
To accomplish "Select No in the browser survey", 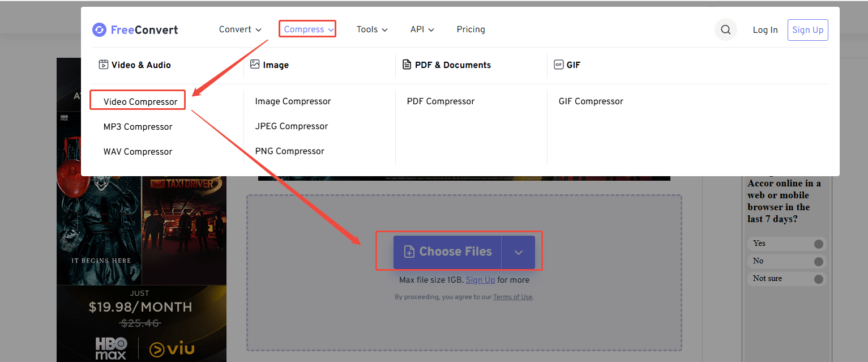I will (786, 261).
